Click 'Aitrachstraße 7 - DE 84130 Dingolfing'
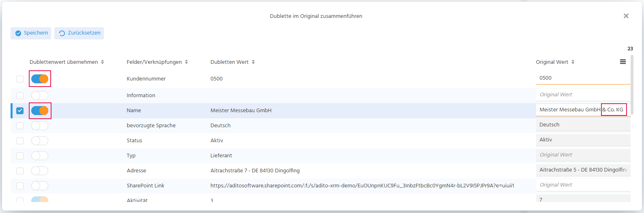The width and height of the screenshot is (644, 213). pyautogui.click(x=255, y=171)
